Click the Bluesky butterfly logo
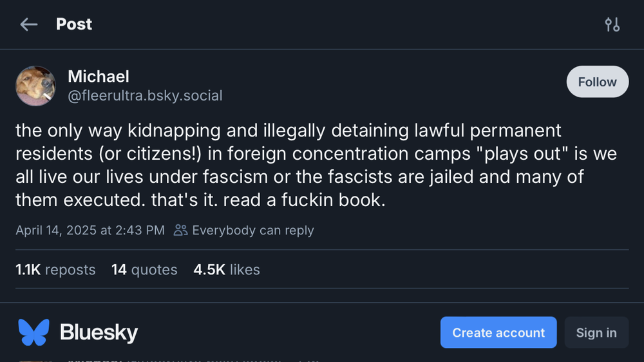The width and height of the screenshot is (644, 362). tap(33, 332)
